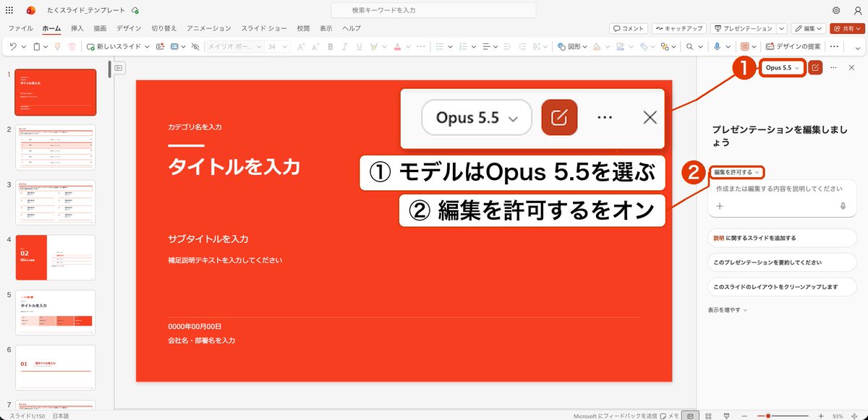Viewport: 868px width, 420px height.
Task: Open the アニメーション tab
Action: coord(208,28)
